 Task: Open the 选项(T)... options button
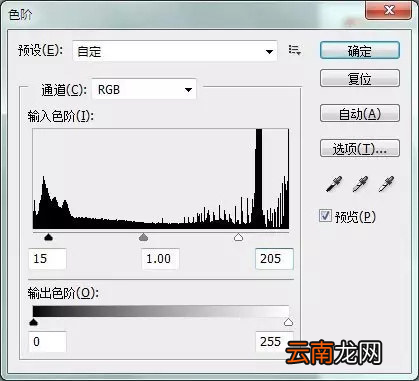click(360, 148)
